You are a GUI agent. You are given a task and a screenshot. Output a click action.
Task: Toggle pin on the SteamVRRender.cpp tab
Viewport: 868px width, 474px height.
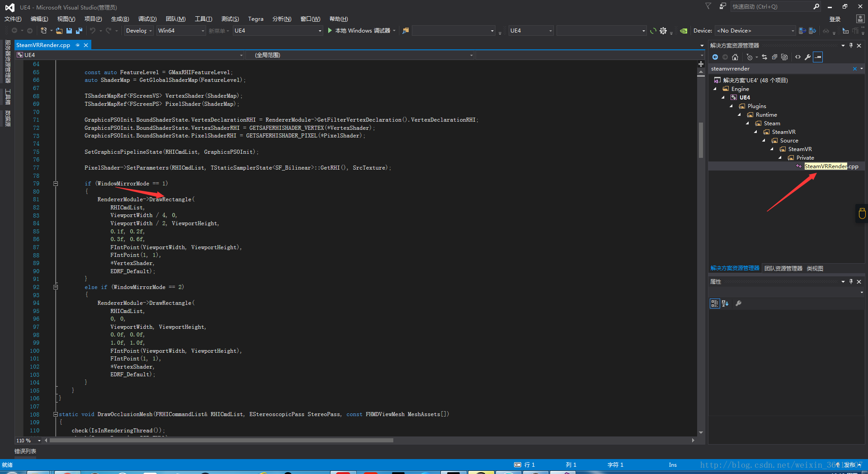click(78, 45)
